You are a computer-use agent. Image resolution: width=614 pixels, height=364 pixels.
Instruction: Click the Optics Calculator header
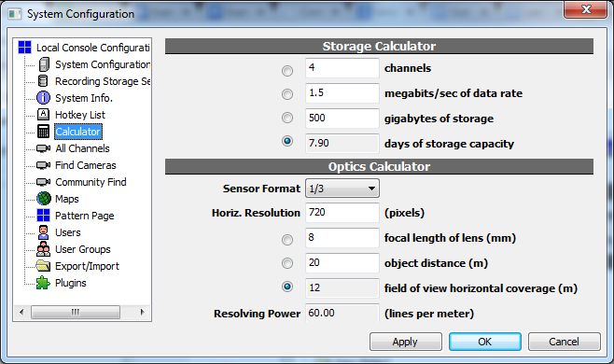(x=379, y=166)
